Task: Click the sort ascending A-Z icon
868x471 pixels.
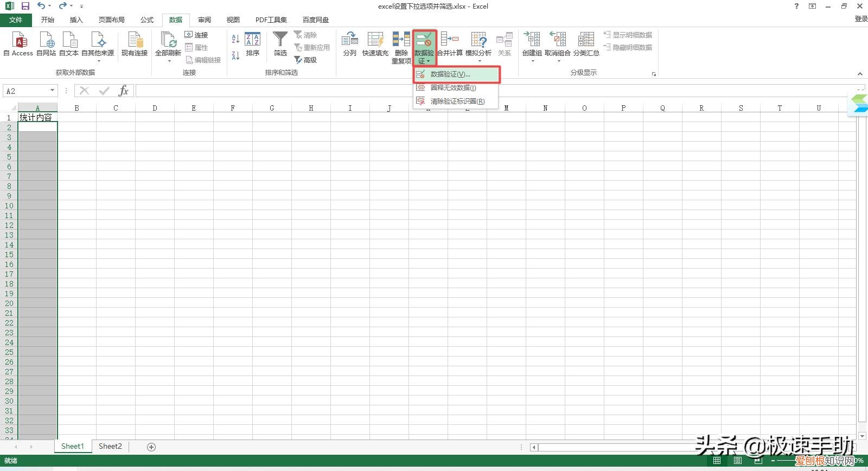Action: coord(235,39)
